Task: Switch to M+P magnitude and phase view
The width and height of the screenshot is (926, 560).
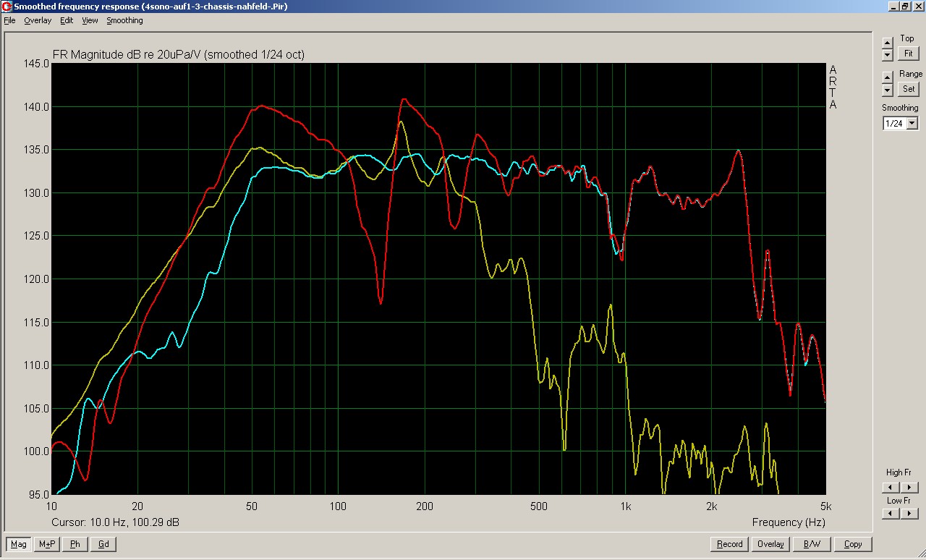Action: (47, 544)
